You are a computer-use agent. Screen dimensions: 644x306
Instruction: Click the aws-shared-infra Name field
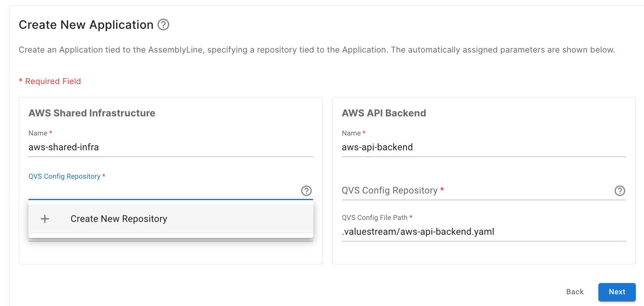pos(170,147)
